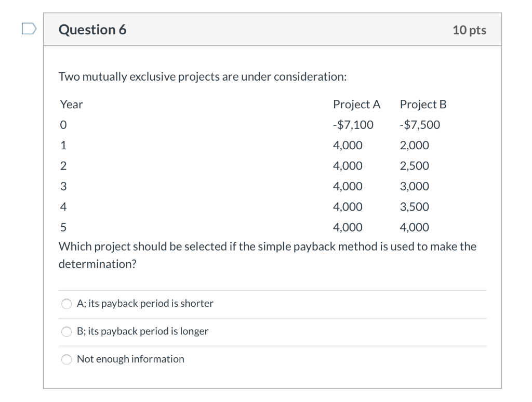532x402 pixels.
Task: Click the -$7,500 initial cost value
Action: (x=420, y=124)
